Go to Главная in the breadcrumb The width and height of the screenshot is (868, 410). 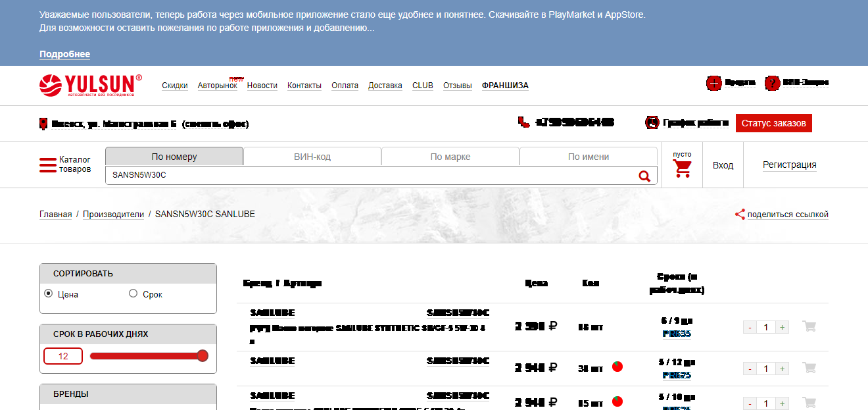pyautogui.click(x=56, y=215)
